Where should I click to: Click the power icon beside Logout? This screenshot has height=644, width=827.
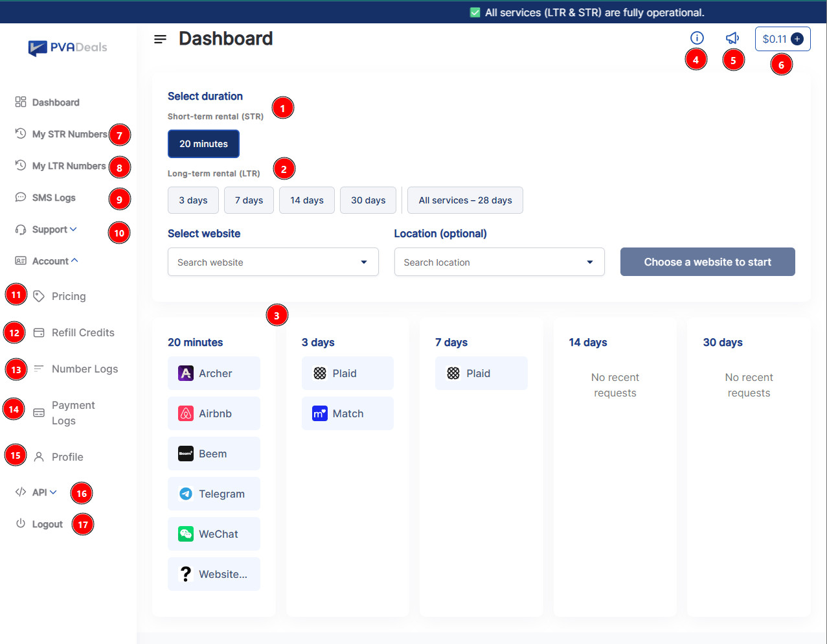(x=21, y=523)
